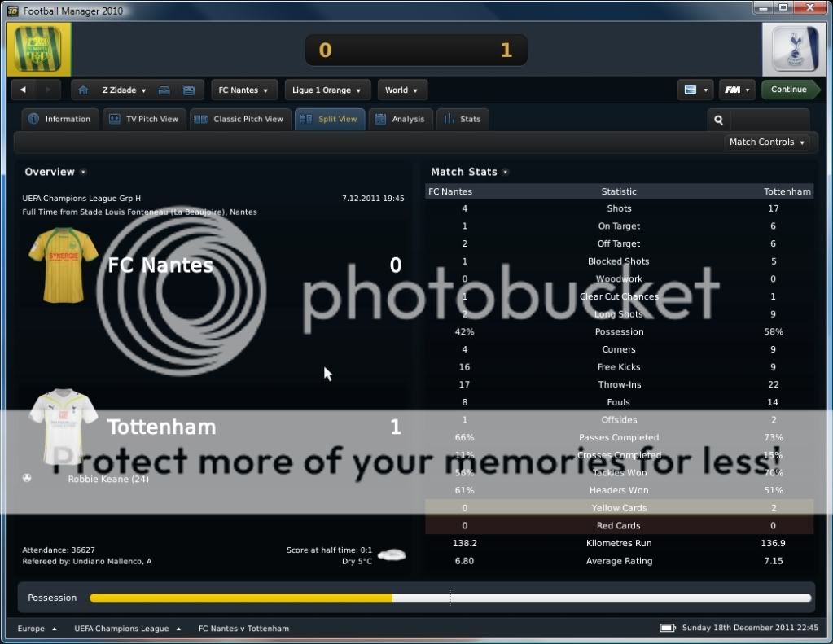Click the yellow possession bar
This screenshot has height=644, width=833.
click(240, 598)
